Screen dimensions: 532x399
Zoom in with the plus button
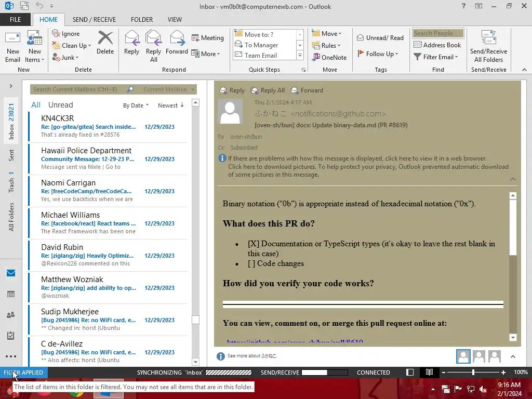coord(503,372)
